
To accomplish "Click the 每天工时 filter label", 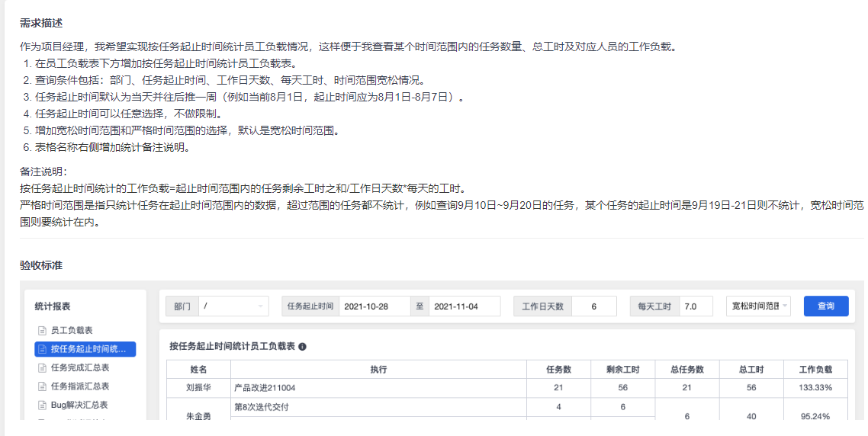I will 654,306.
